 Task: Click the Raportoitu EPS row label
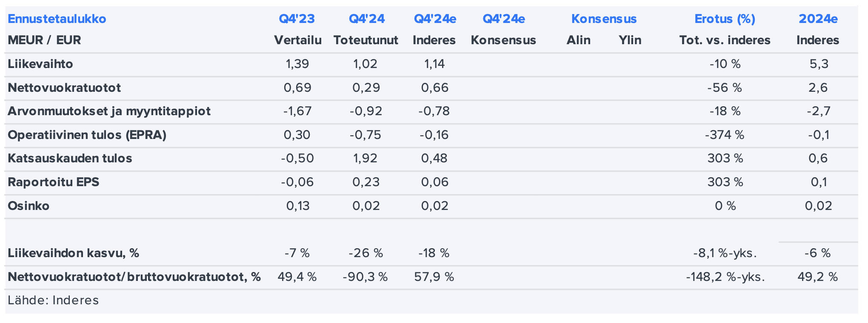click(x=53, y=182)
